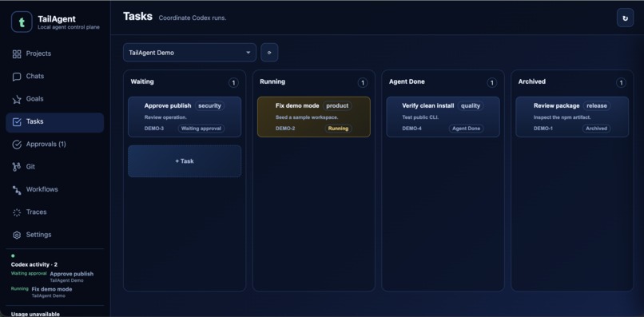Open Projects via its grid icon
Image resolution: width=644 pixels, height=317 pixels.
coord(17,53)
